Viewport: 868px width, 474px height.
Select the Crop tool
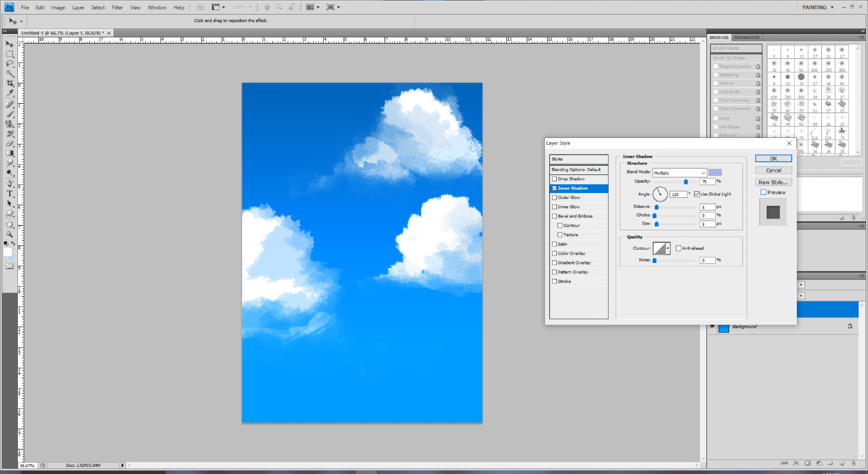click(x=10, y=83)
